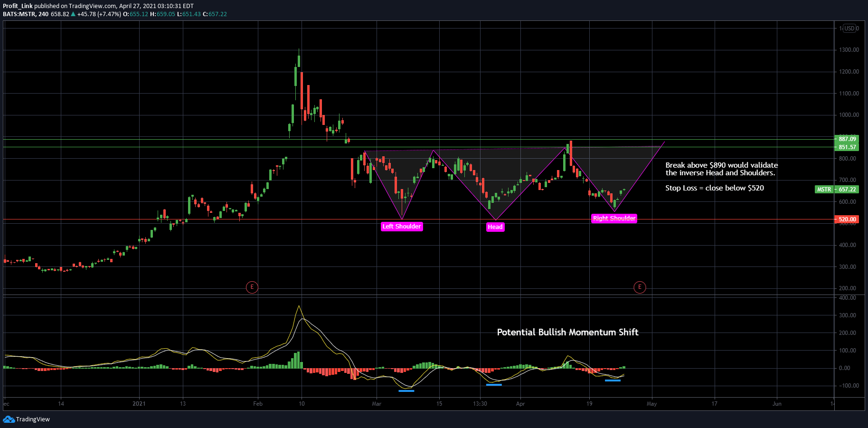Open the February earnings E marker

[x=252, y=287]
